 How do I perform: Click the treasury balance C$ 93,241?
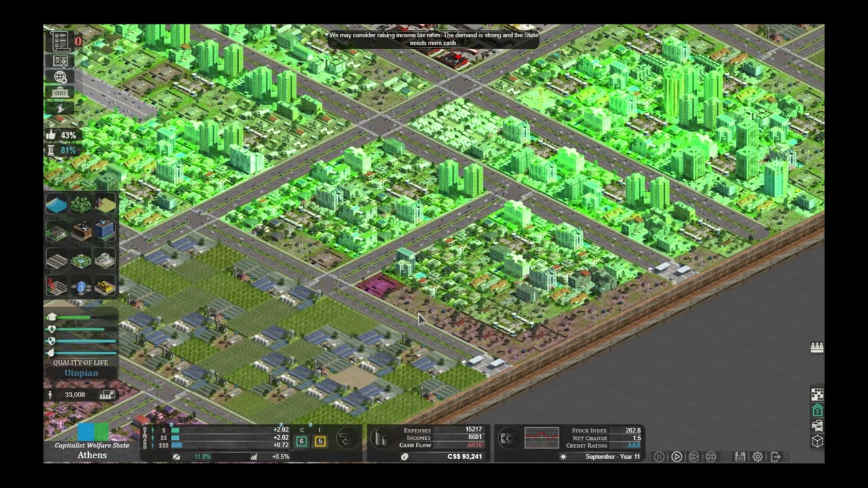[x=465, y=457]
